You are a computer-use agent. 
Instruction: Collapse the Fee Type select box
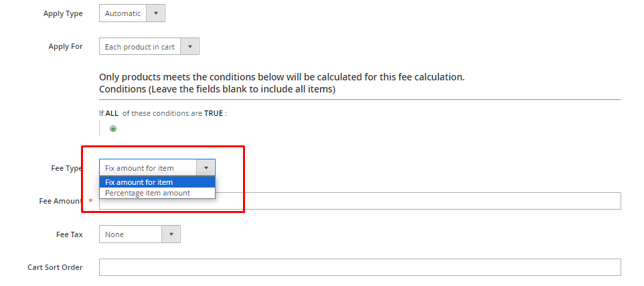[x=149, y=168]
